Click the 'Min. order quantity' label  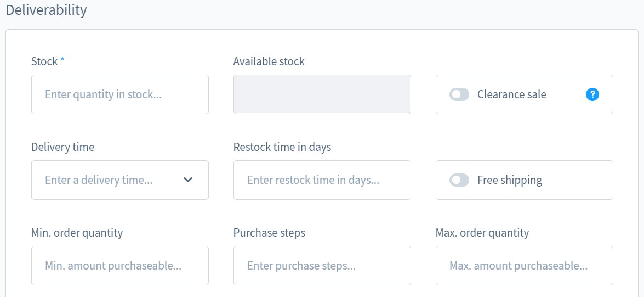77,233
